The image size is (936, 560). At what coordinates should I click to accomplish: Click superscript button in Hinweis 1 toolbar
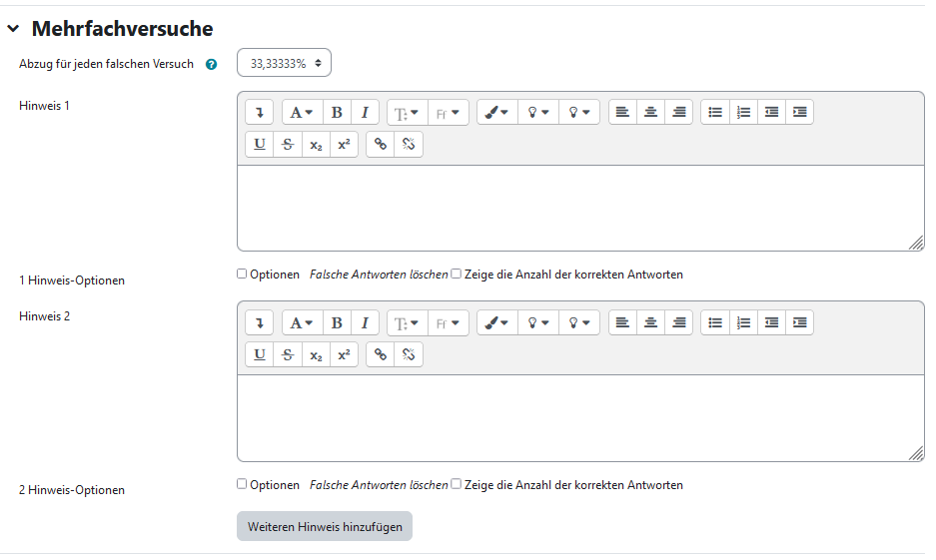[344, 144]
